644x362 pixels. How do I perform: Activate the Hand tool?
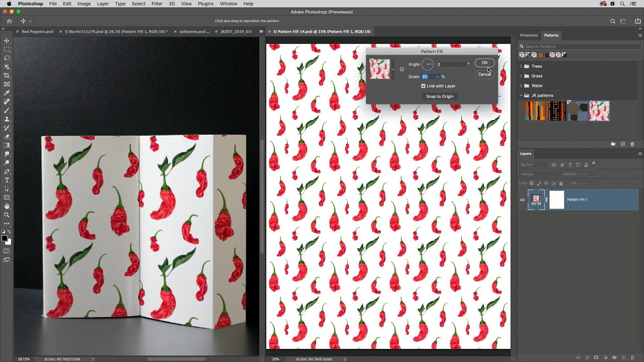click(x=7, y=206)
